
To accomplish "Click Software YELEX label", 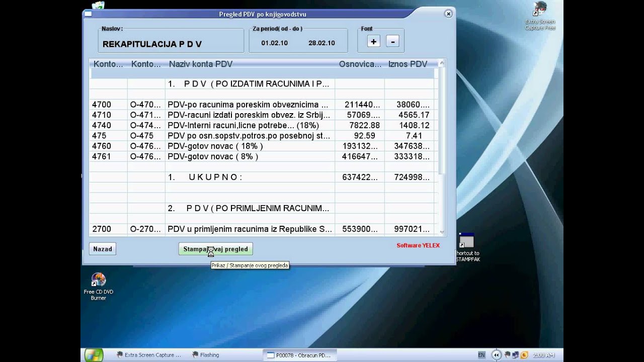I will (418, 245).
